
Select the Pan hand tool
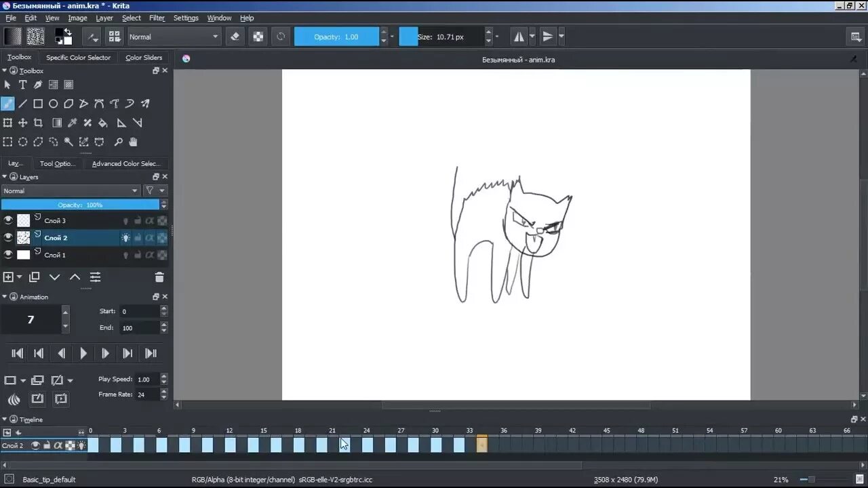coord(133,142)
